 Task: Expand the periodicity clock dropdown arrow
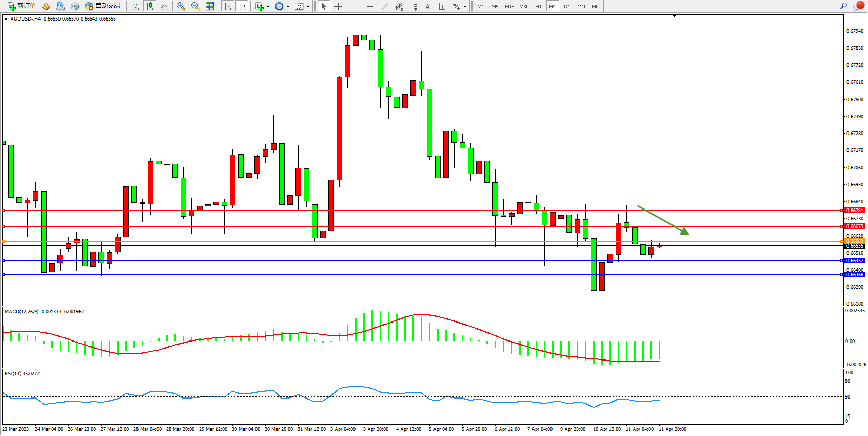pyautogui.click(x=288, y=7)
